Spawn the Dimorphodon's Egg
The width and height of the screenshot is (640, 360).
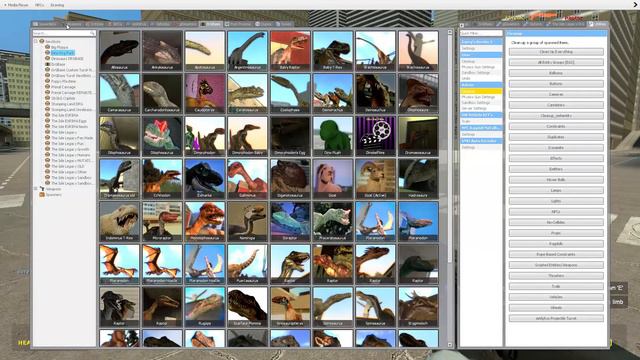[290, 136]
